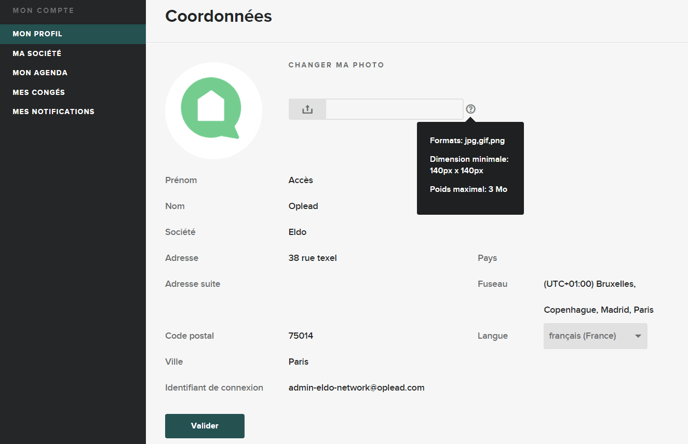688x444 pixels.
Task: Click the tooltip text Poids maximal: 3 Mo
Action: click(x=468, y=189)
